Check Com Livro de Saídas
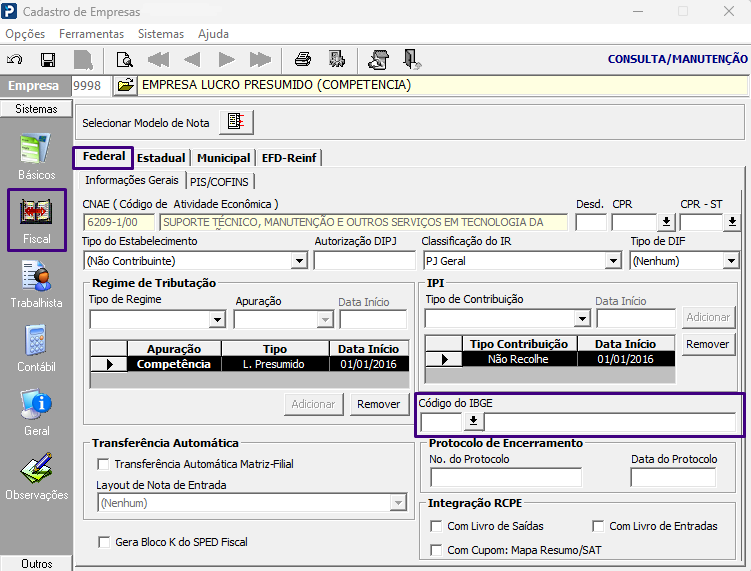This screenshot has width=751, height=571. [x=436, y=526]
